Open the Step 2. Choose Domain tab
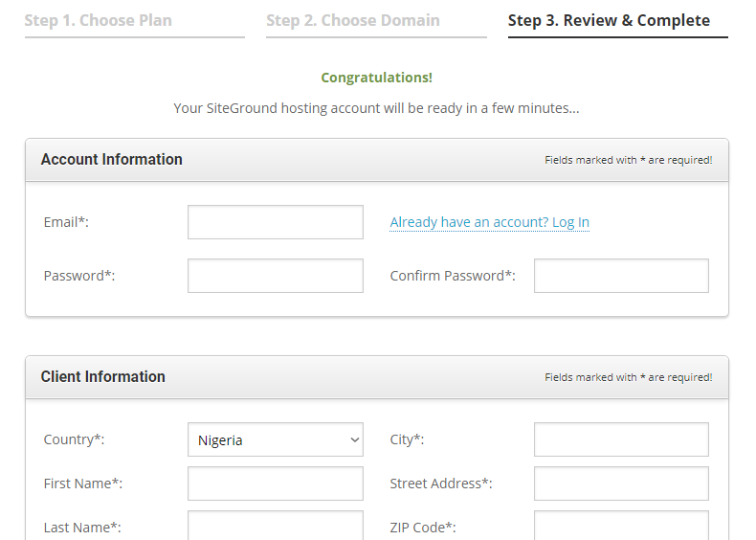The width and height of the screenshot is (756, 540). click(353, 20)
